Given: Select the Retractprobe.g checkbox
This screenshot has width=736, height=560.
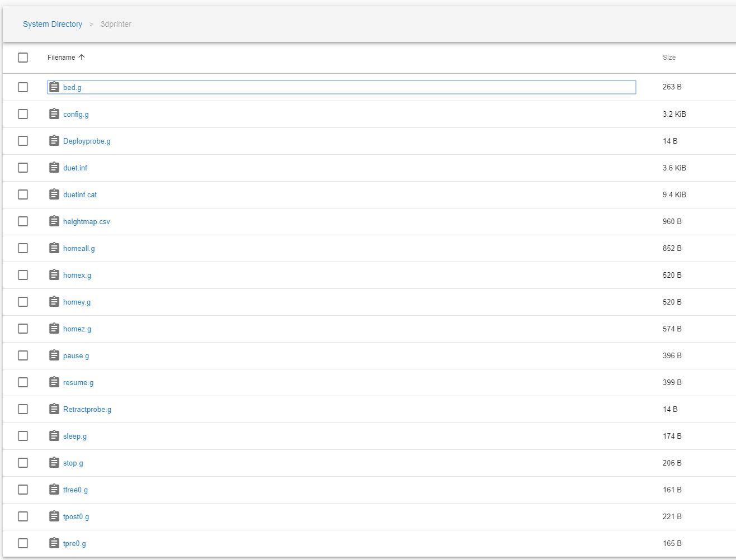Looking at the screenshot, I should (23, 409).
